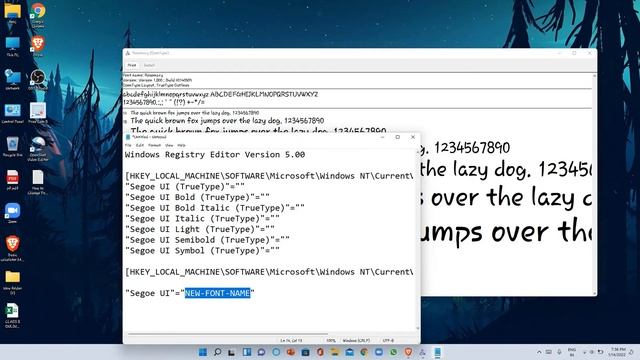
Task: Click the "Segoe UI Italic (TrueType)" line
Action: [x=202, y=218]
